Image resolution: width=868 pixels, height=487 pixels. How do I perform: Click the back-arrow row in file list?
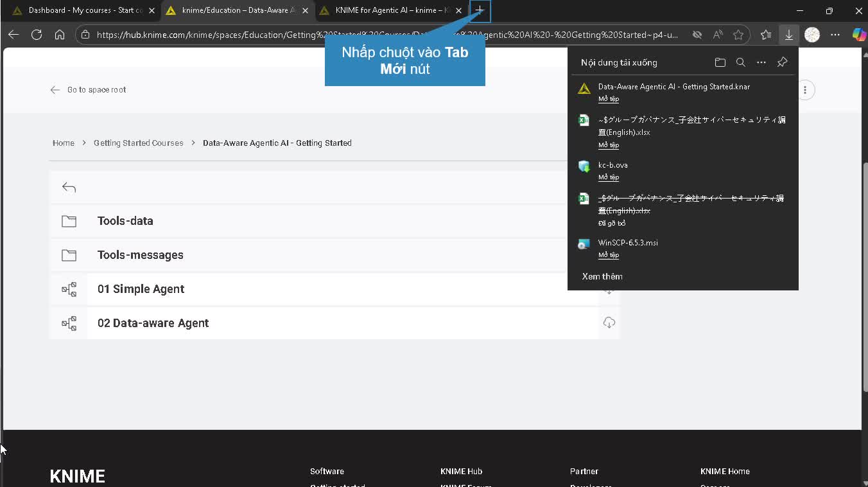click(69, 188)
